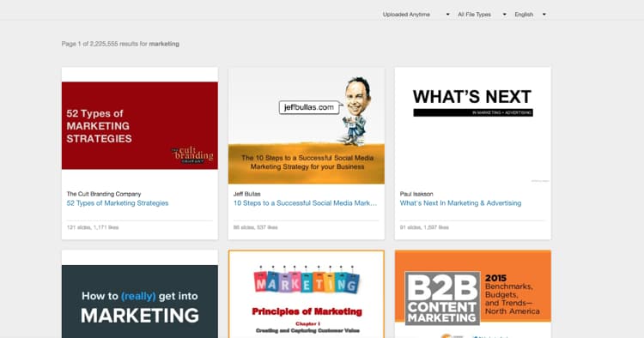644x338 pixels.
Task: Open the red 52 Types of Marketing Strategies thumbnail
Action: click(x=140, y=125)
